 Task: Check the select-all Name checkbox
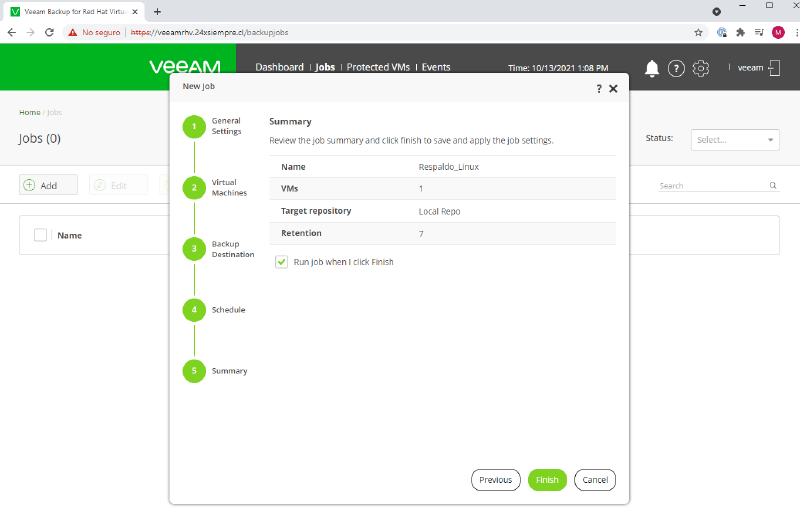click(x=40, y=235)
